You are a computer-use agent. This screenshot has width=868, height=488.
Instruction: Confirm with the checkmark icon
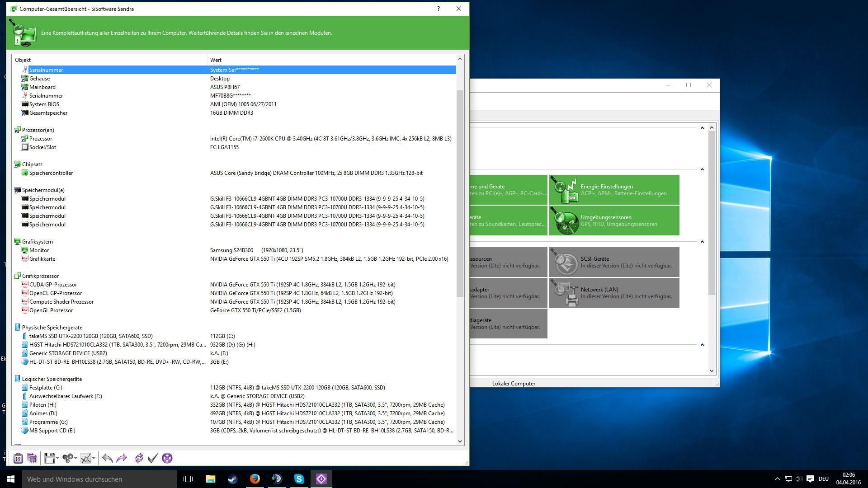tap(153, 458)
